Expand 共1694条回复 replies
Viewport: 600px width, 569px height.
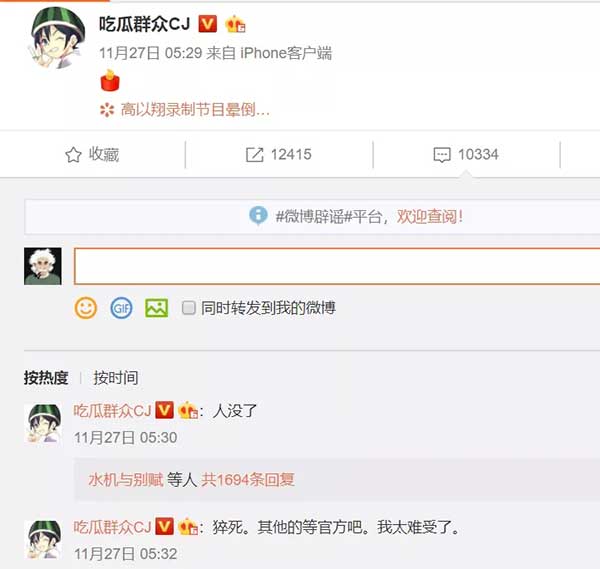[248, 479]
